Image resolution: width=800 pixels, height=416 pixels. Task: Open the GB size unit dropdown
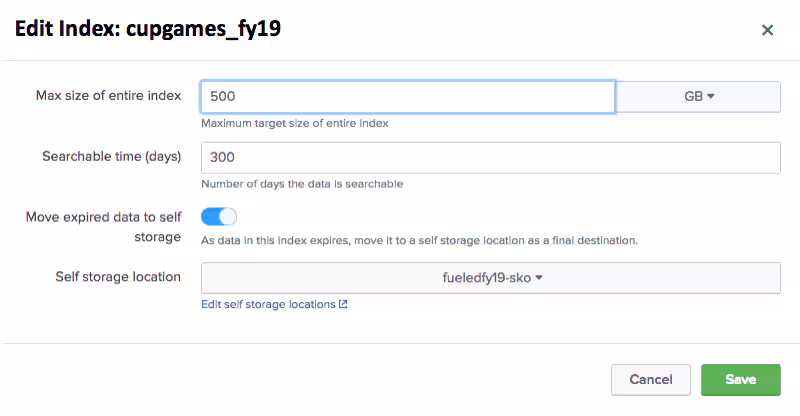click(698, 97)
